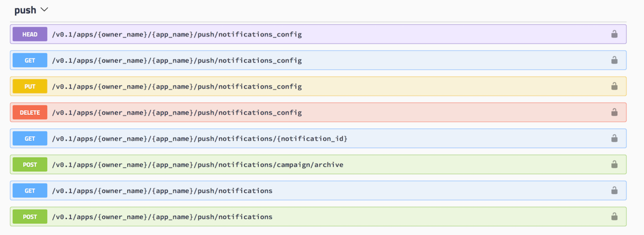Click lock icon on PUT notifications_config row
Screen dimensions: 644x235
point(614,86)
